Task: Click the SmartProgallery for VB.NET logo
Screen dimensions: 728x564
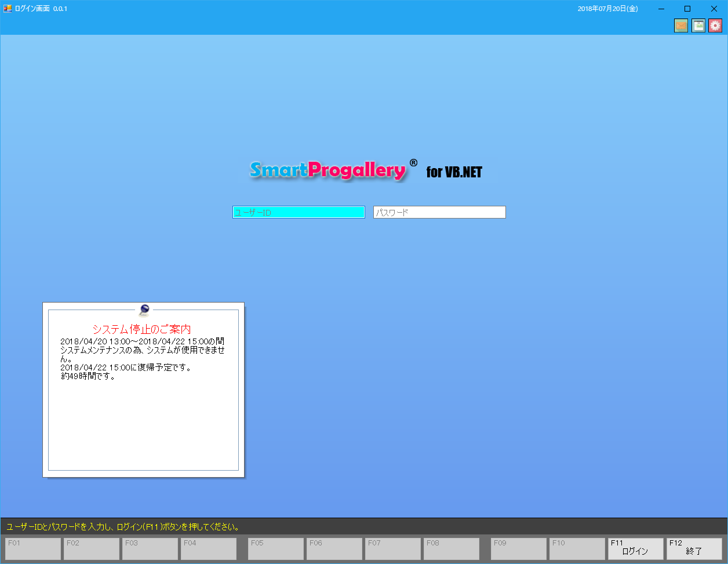Action: click(366, 170)
